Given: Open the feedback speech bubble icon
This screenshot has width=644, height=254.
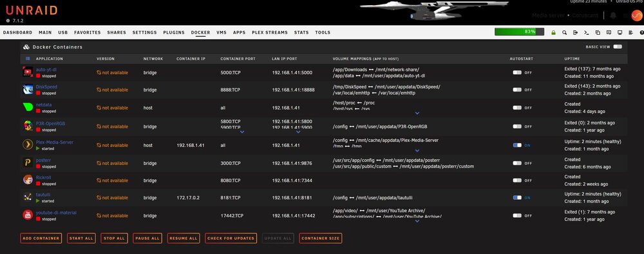Looking at the screenshot, I should pos(609,32).
